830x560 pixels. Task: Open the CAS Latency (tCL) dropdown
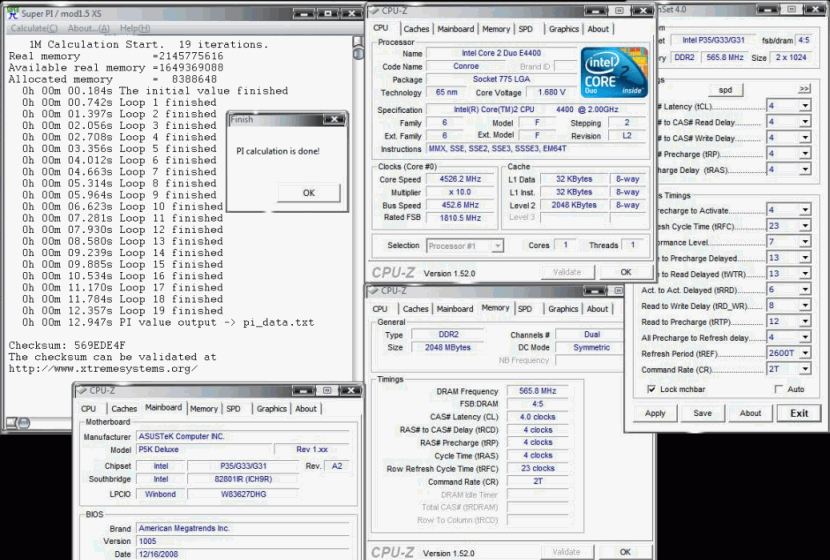point(805,106)
